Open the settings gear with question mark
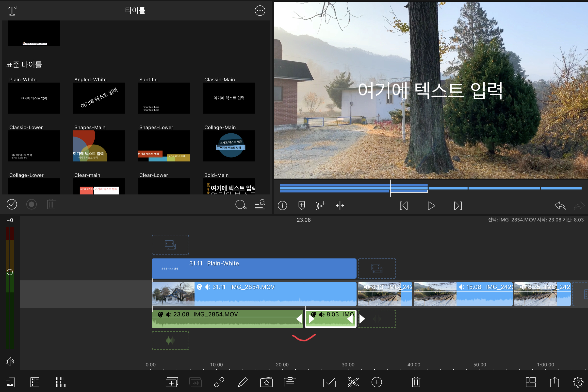Viewport: 588px width, 392px height. pos(578,382)
